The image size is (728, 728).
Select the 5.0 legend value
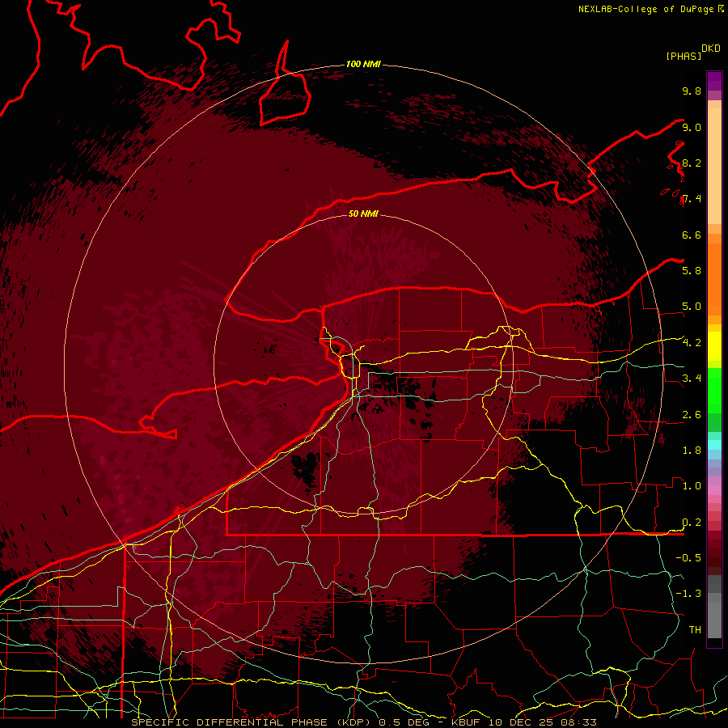pos(692,307)
